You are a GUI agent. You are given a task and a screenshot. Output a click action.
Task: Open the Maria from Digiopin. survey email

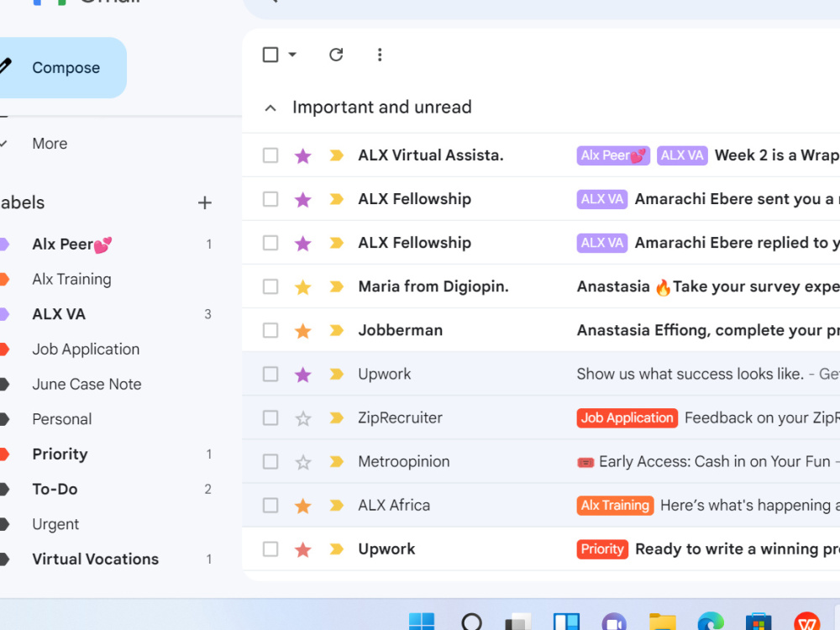tap(541, 286)
